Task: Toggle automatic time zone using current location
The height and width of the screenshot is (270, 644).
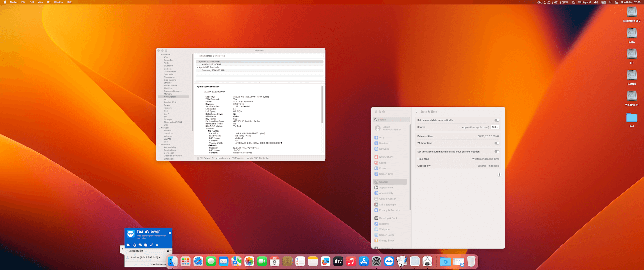Action: pyautogui.click(x=497, y=152)
